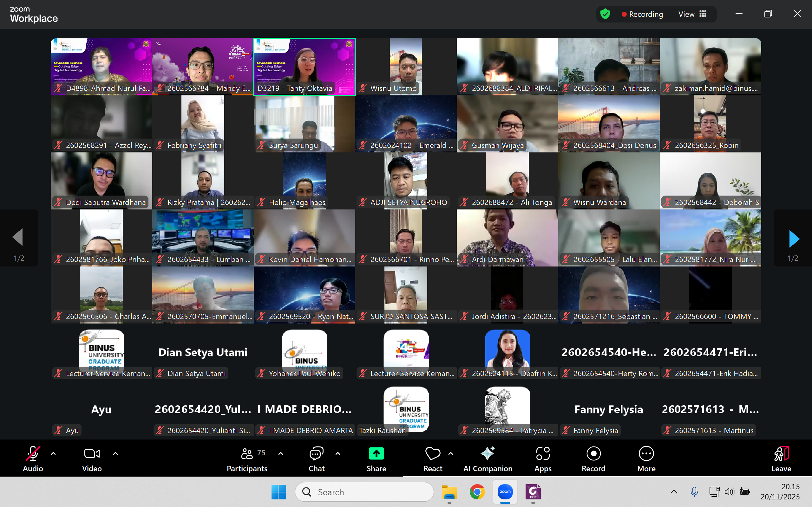This screenshot has width=812, height=507.
Task: Click the Record icon
Action: pos(593,454)
